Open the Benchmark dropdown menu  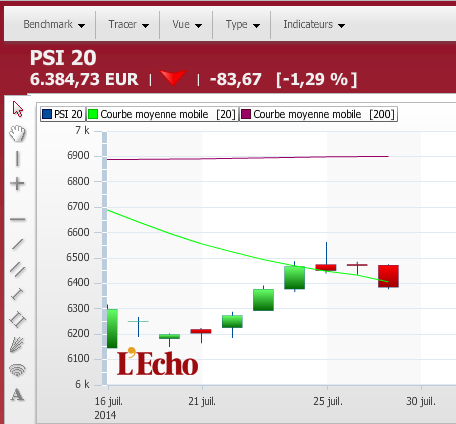(x=54, y=24)
